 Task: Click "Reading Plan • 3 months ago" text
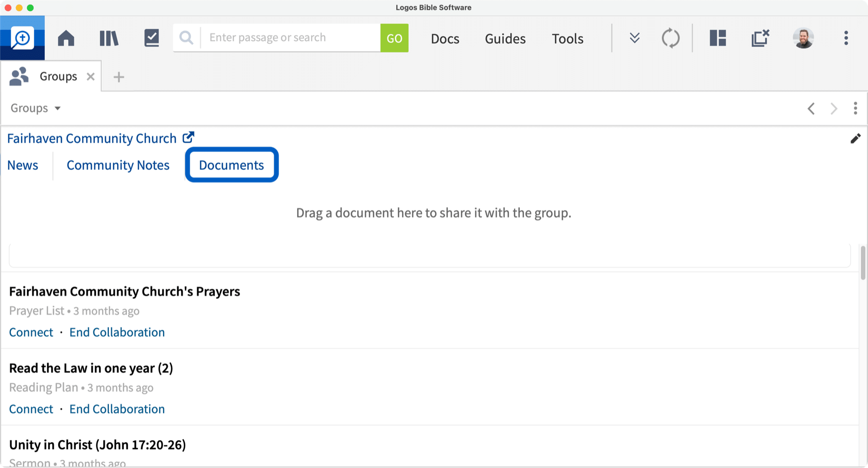[x=81, y=387]
